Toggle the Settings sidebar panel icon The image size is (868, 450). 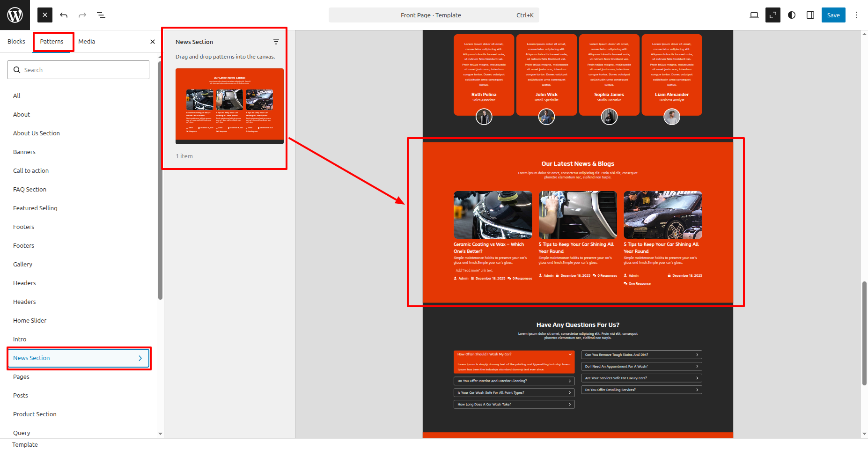pos(810,15)
